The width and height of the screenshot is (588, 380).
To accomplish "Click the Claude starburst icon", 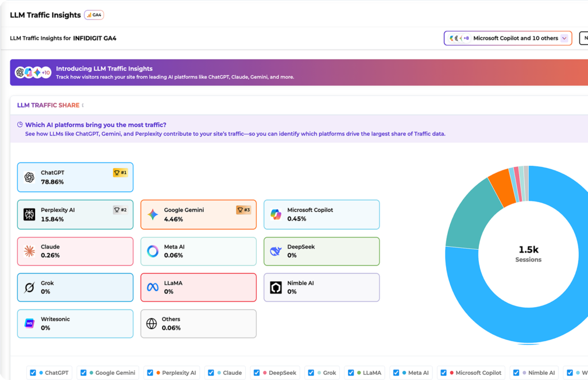I will [29, 251].
